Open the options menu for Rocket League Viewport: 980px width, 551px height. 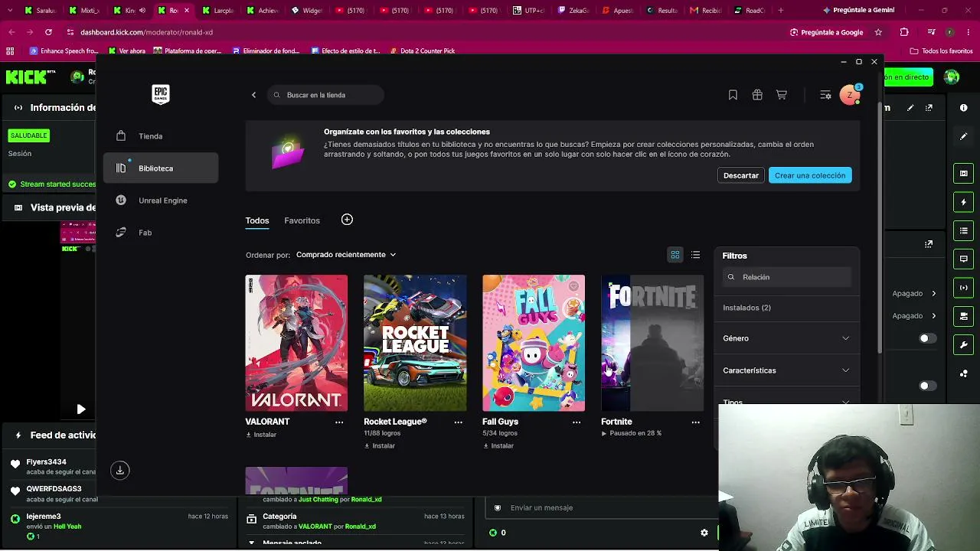[458, 422]
